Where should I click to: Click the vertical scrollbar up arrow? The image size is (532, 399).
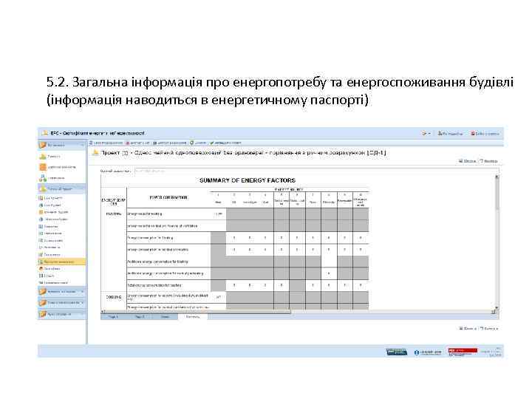tap(497, 177)
